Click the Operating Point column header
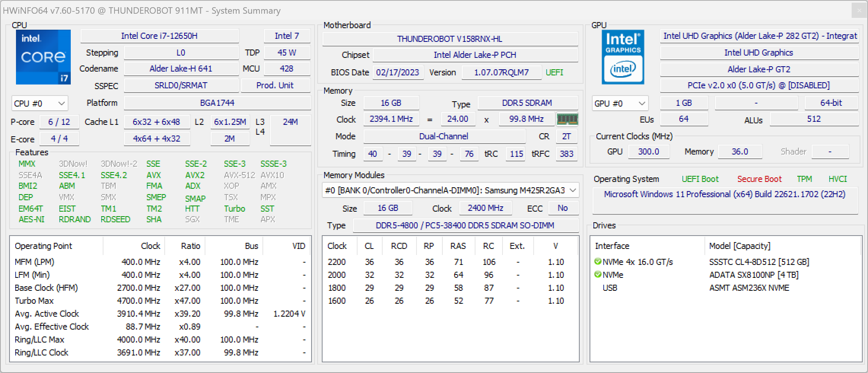This screenshot has height=373, width=868. coord(43,246)
